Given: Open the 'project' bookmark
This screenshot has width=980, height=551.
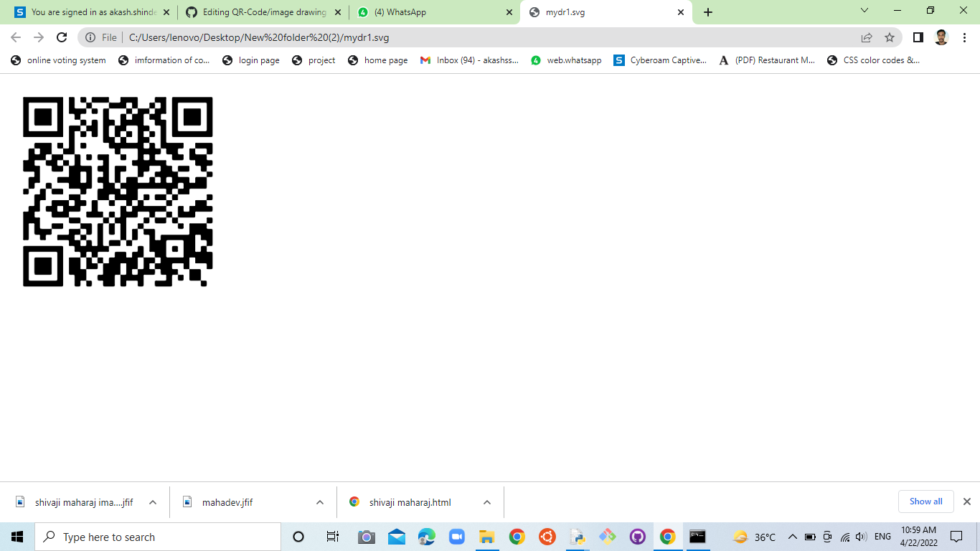Looking at the screenshot, I should 314,60.
